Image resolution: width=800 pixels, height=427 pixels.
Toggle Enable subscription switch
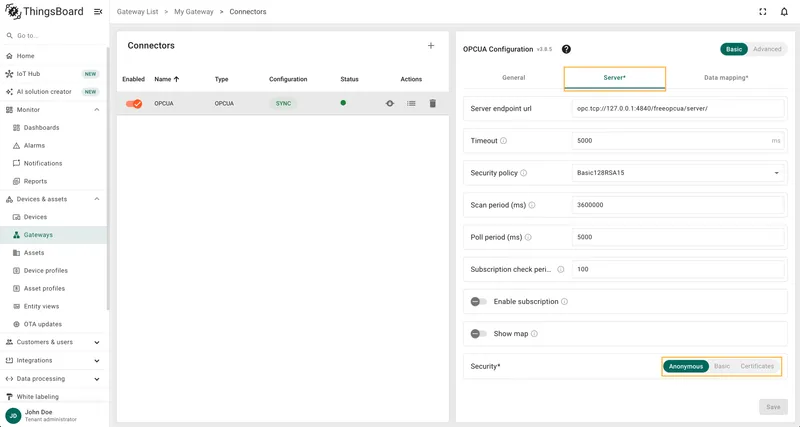pos(479,302)
